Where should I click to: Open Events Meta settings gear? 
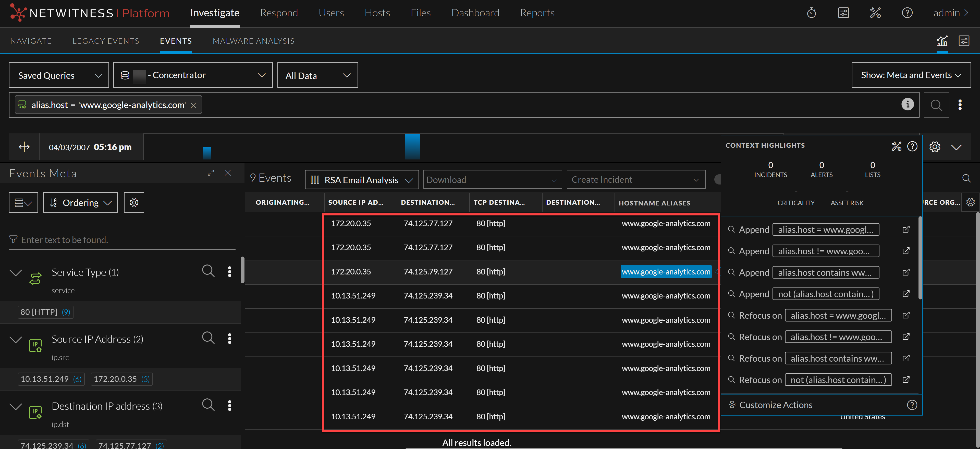[x=134, y=202]
